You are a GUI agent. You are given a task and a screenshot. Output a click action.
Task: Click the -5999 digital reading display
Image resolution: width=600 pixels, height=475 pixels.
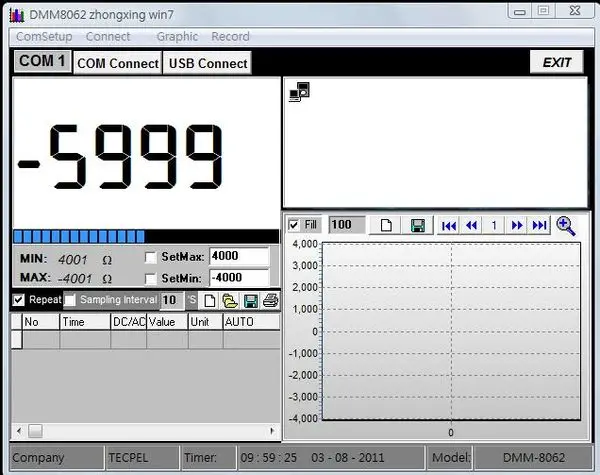120,157
